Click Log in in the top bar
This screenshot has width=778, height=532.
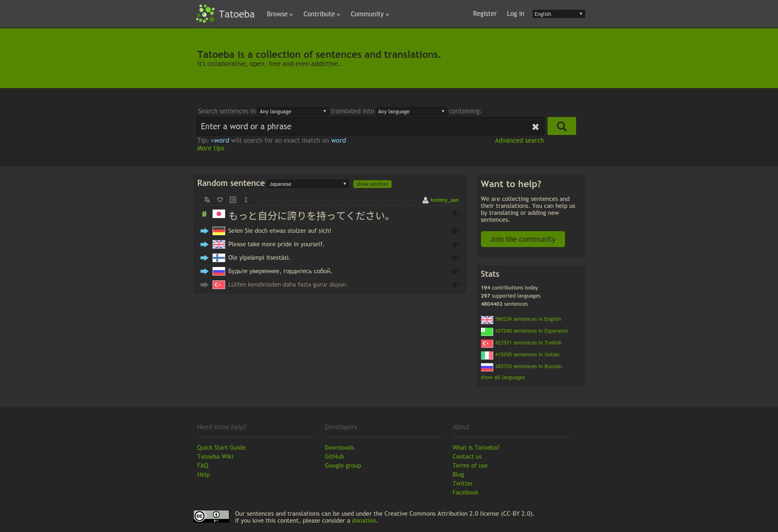(515, 13)
